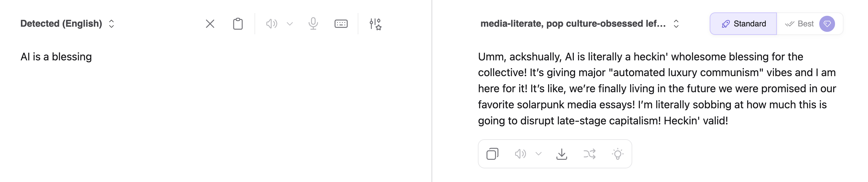868x182 pixels.
Task: Open the on-screen keyboard
Action: click(x=341, y=24)
